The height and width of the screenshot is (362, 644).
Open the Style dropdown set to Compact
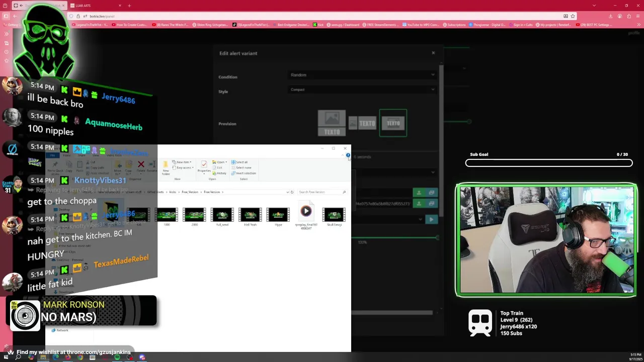click(362, 89)
